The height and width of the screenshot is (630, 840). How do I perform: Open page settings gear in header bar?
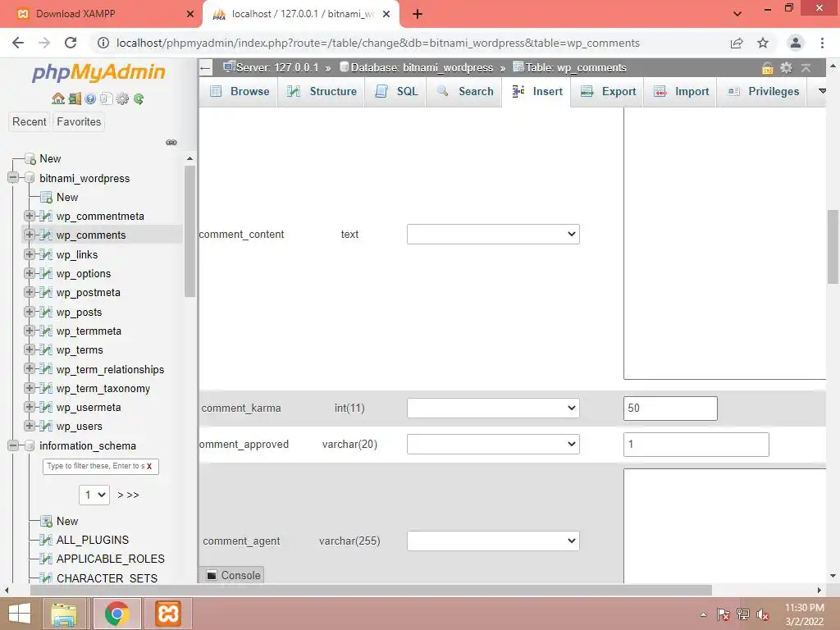coord(786,67)
